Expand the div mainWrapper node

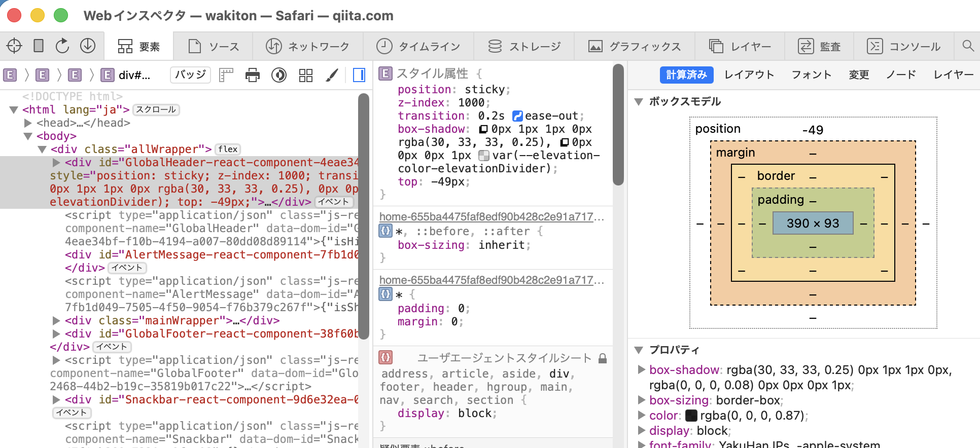point(57,321)
